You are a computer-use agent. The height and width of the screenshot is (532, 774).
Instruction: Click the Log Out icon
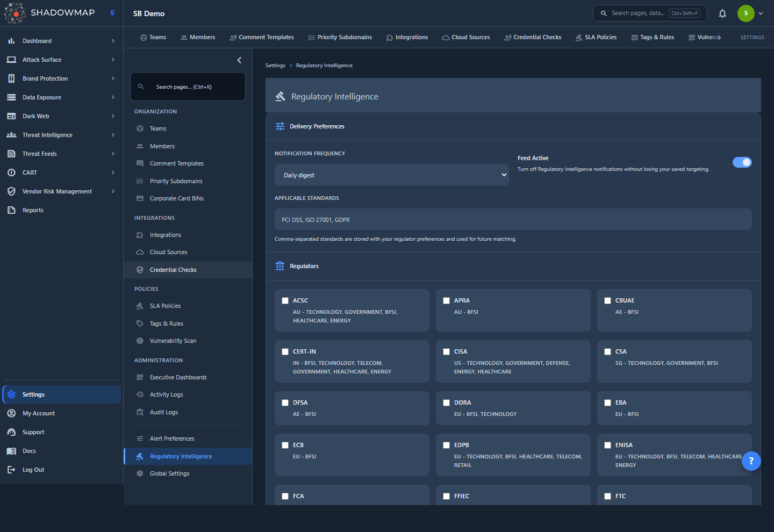coord(11,470)
